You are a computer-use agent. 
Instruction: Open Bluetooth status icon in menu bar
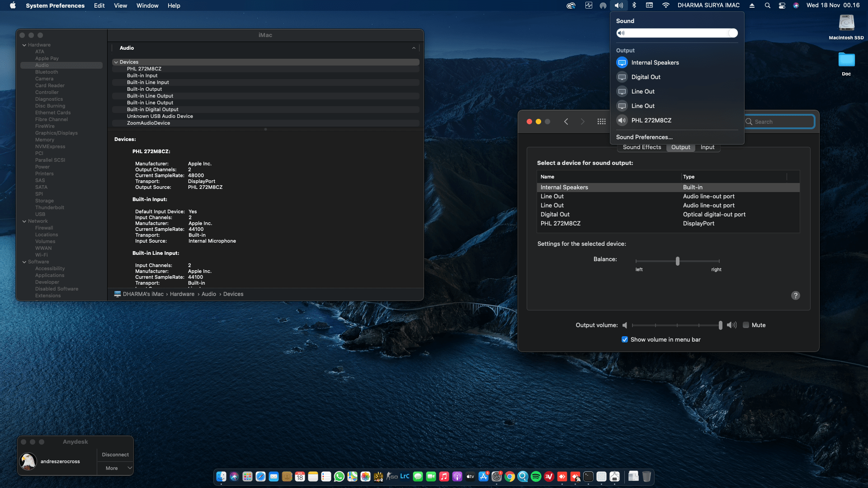point(634,5)
